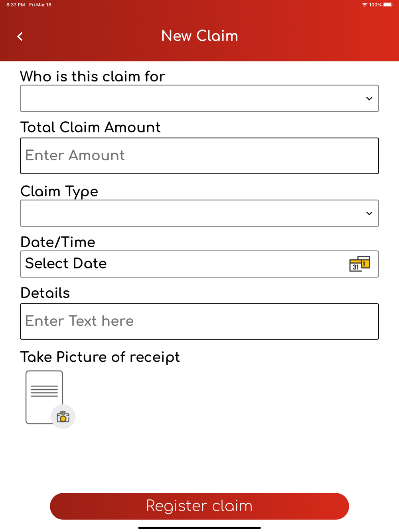Tap the camera icon on the receipt

coord(63,417)
